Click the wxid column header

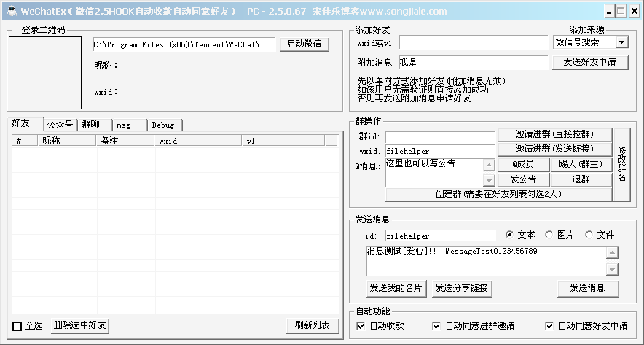point(198,141)
